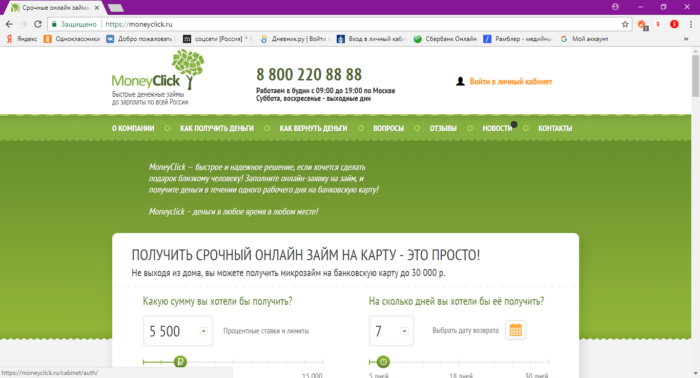Open the КАК ПОЛУЧИТЬ ДЕНЬГИ menu item
700x378 pixels.
[217, 129]
